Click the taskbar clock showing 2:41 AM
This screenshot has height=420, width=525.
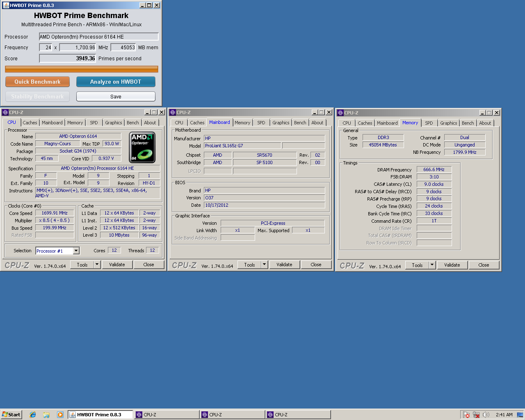point(504,415)
